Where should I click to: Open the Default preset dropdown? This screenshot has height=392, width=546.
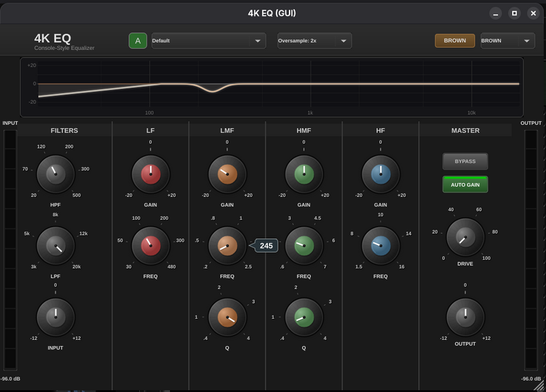pos(209,41)
